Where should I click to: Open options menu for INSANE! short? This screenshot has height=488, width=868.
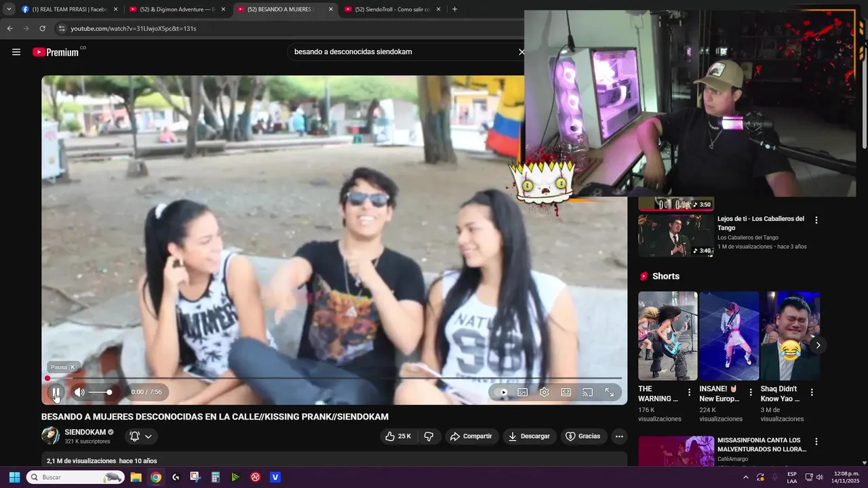pyautogui.click(x=751, y=392)
